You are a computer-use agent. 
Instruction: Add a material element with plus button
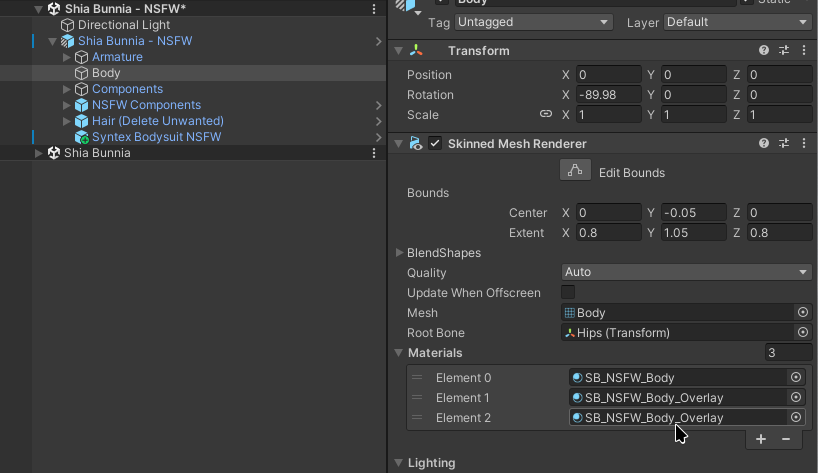coord(761,439)
